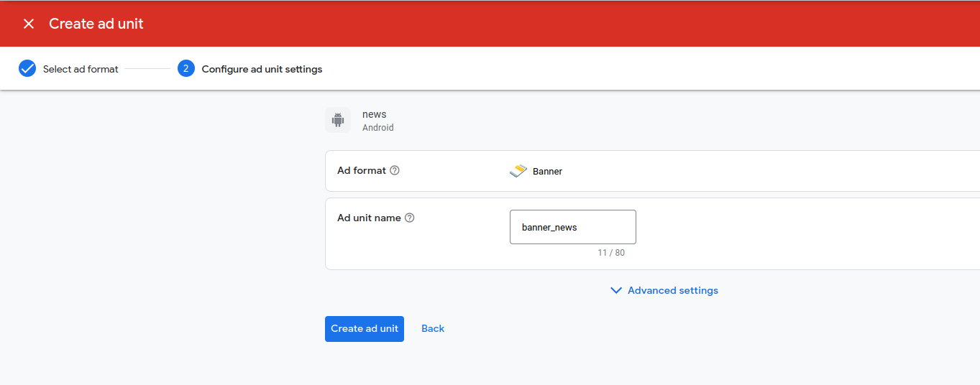Screen dimensions: 980x385
Task: Click the Android robot app icon
Action: tap(338, 121)
